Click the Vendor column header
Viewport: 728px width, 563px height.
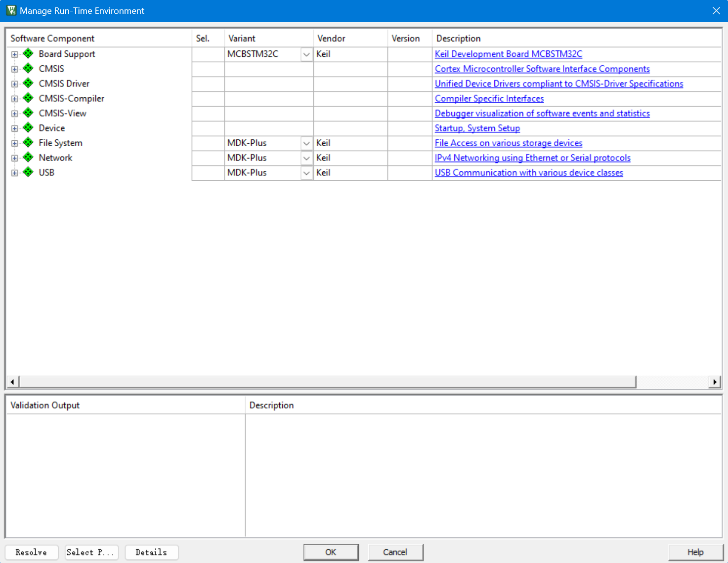[x=350, y=38]
